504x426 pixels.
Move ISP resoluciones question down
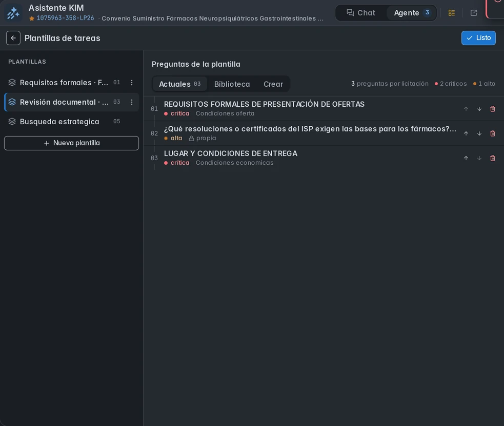479,133
